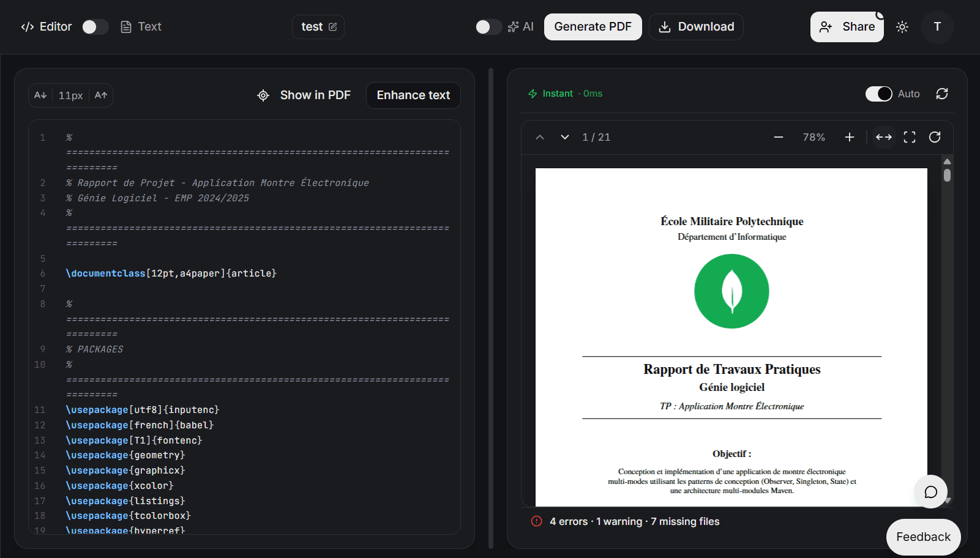
Task: Edit the project name test
Action: click(318, 27)
